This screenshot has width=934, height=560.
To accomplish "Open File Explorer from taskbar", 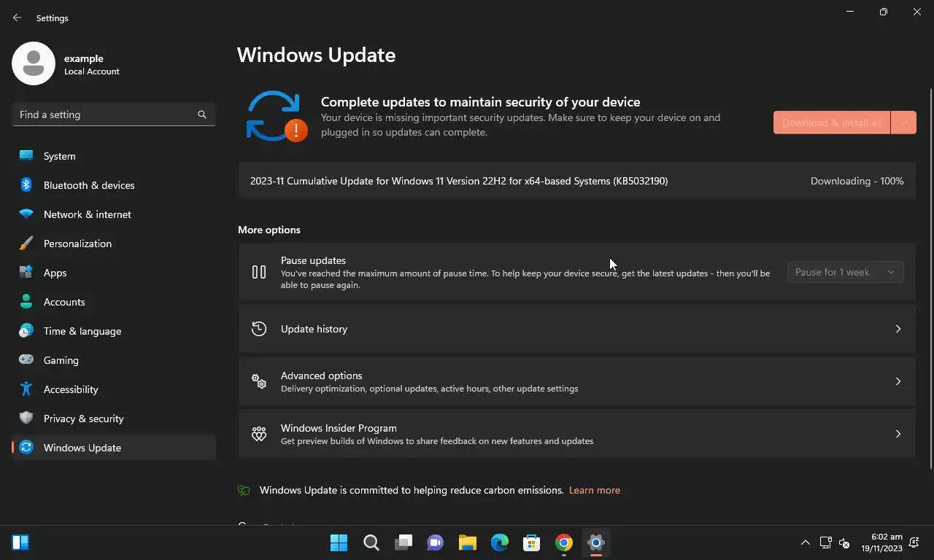I will [468, 542].
